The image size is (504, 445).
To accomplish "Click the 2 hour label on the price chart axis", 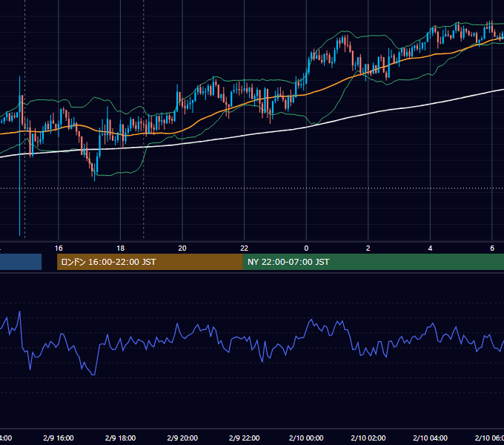I will (x=368, y=248).
